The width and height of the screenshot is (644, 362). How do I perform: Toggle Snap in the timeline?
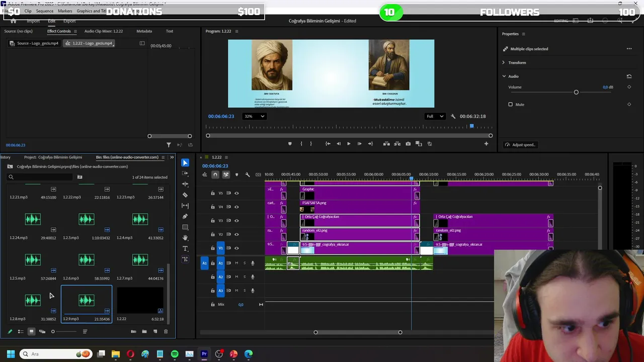tap(215, 174)
